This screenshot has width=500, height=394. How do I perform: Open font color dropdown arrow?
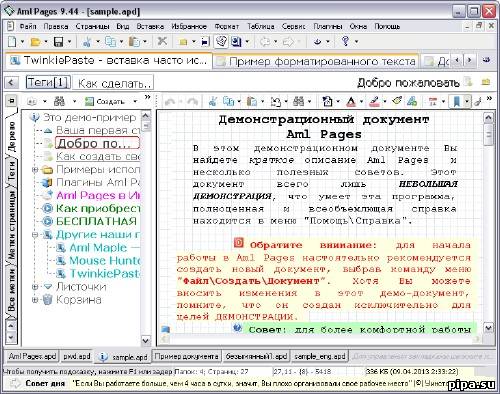[x=361, y=101]
